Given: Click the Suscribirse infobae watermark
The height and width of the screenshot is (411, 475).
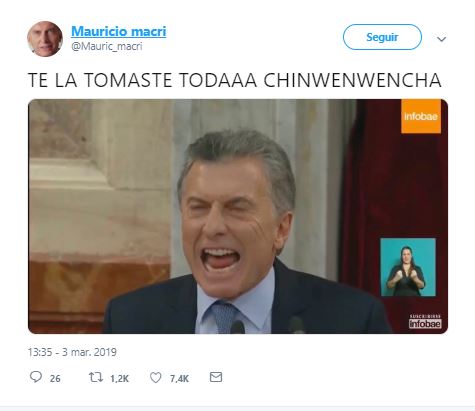Looking at the screenshot, I should [425, 321].
